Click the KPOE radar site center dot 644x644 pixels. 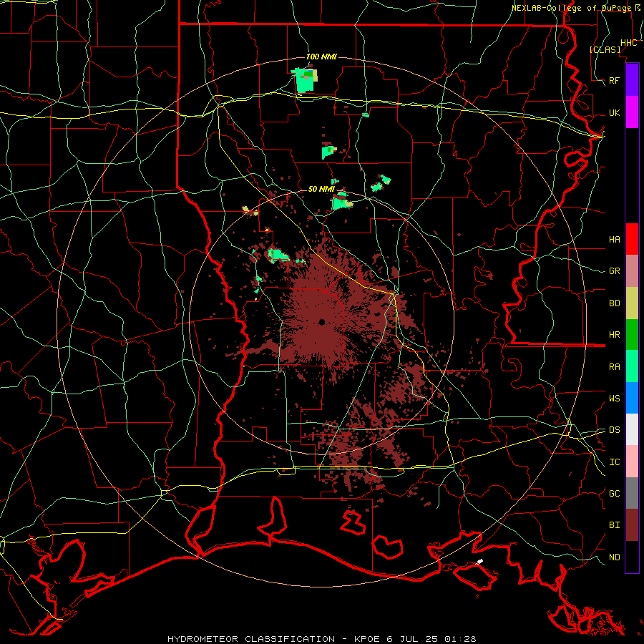click(321, 322)
